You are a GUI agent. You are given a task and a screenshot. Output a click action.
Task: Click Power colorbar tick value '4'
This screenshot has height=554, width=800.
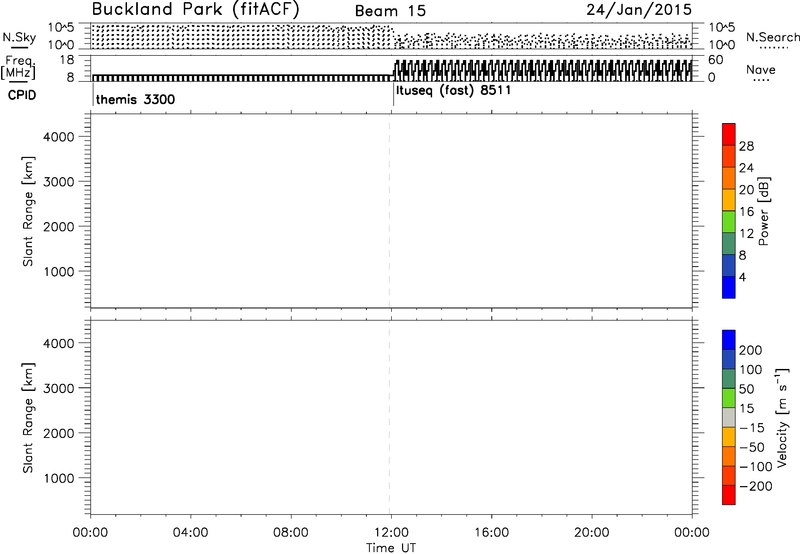coord(742,277)
